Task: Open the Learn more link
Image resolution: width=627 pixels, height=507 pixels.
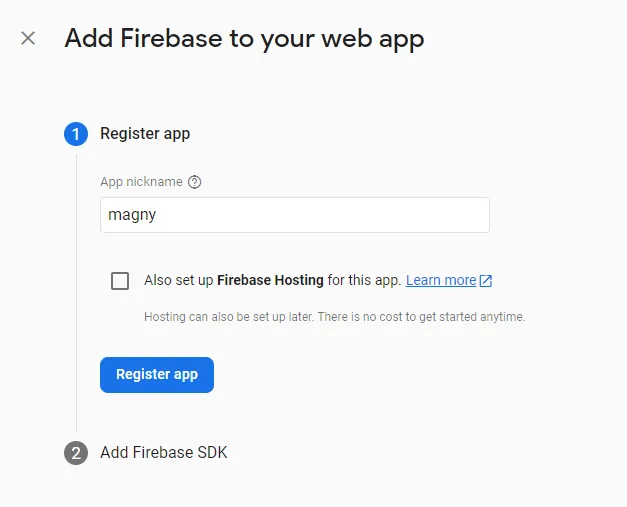Action: coord(440,281)
